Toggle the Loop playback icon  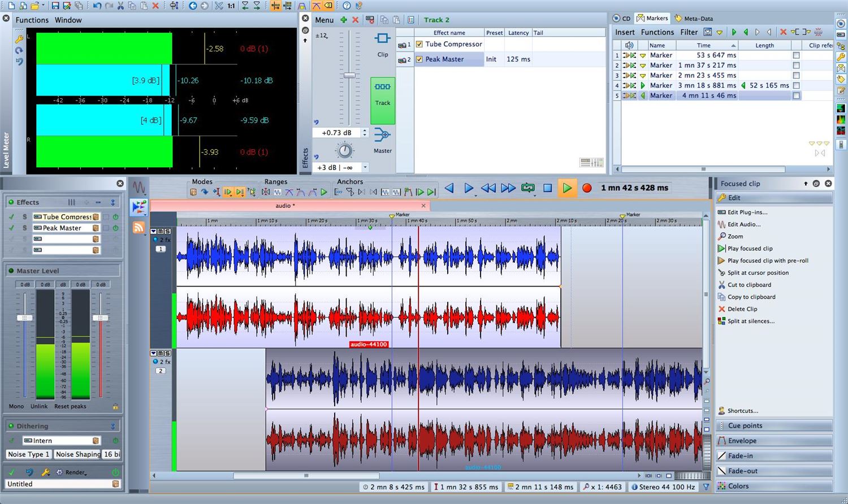(528, 188)
